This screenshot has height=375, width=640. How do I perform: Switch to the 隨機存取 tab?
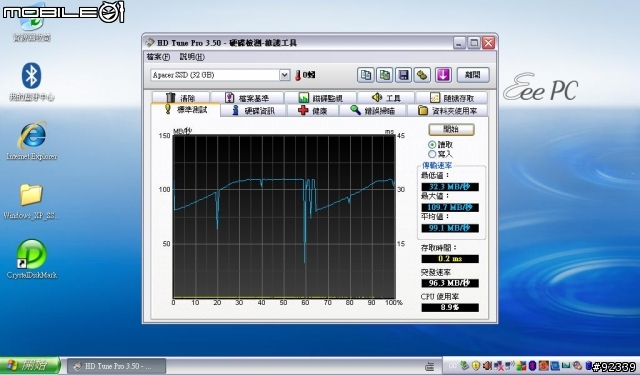tap(451, 98)
